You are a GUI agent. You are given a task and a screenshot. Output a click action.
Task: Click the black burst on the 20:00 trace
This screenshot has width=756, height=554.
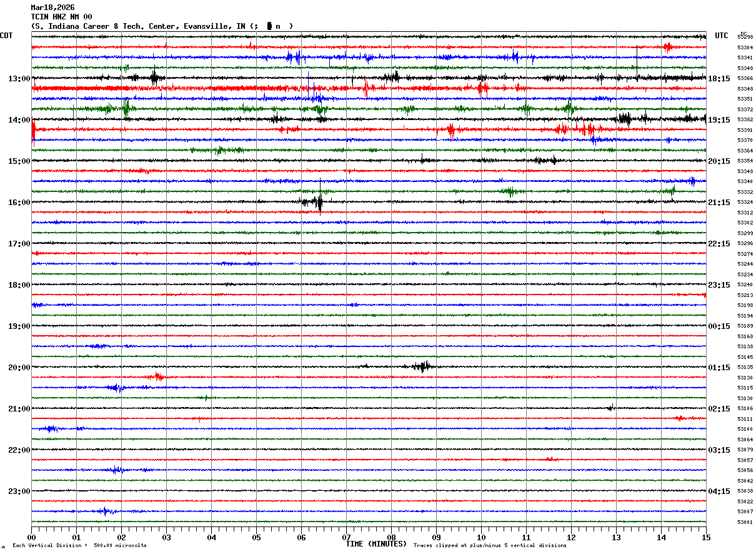(x=423, y=366)
